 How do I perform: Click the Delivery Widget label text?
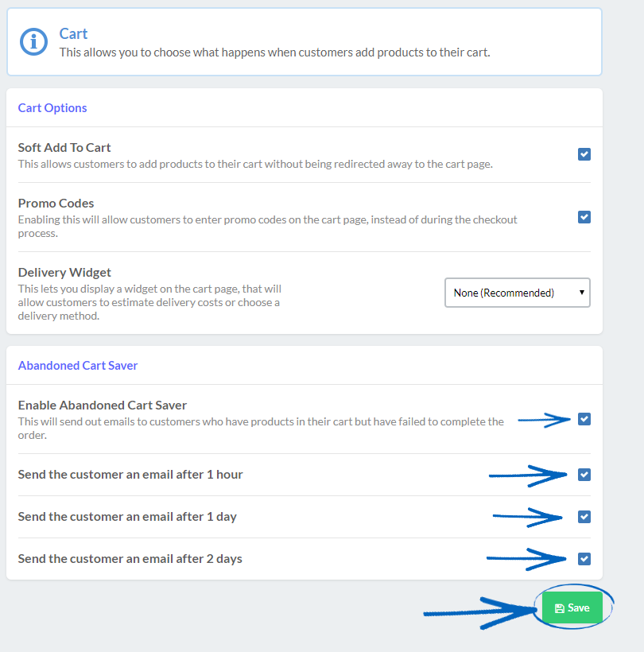(64, 272)
